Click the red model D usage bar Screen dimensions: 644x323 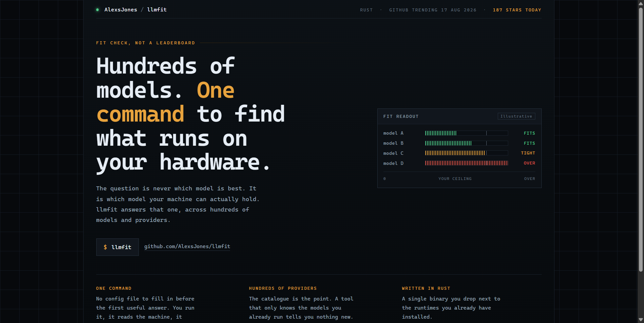(467, 163)
